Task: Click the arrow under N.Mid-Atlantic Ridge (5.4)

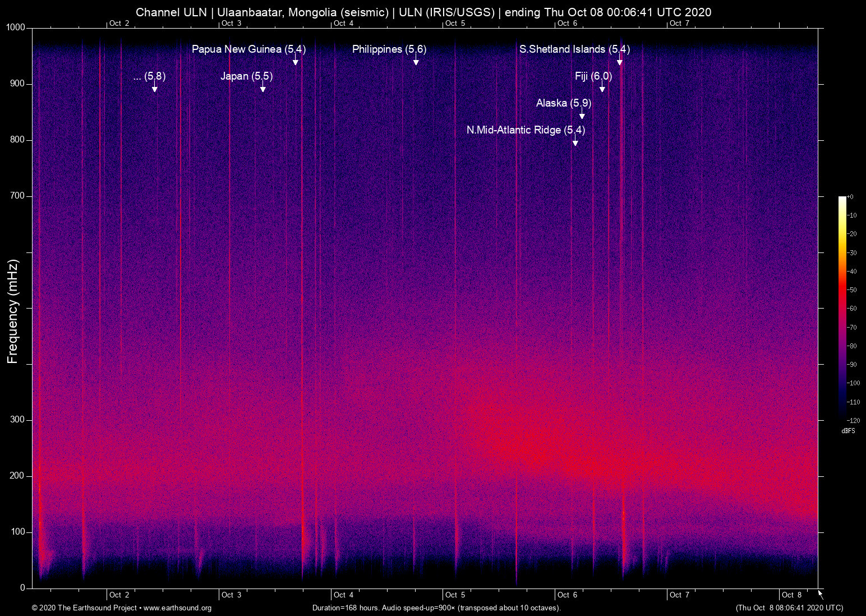Action: tap(575, 141)
